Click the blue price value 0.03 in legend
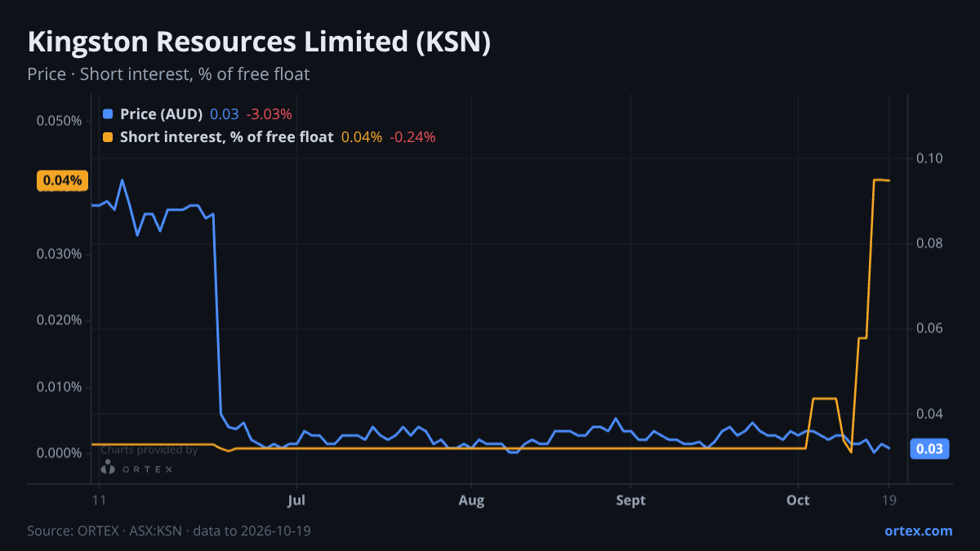The image size is (980, 551). coord(224,113)
